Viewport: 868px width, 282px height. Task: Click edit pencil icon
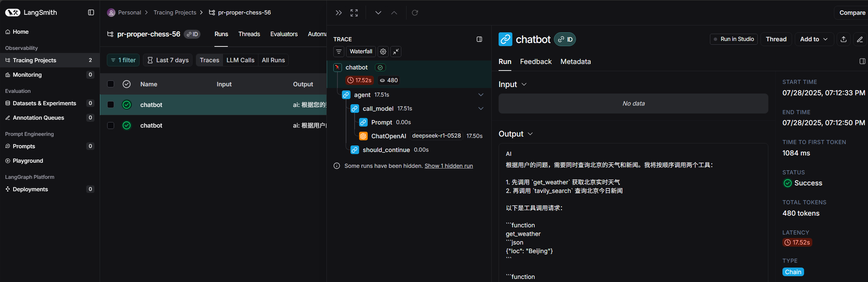click(x=860, y=39)
